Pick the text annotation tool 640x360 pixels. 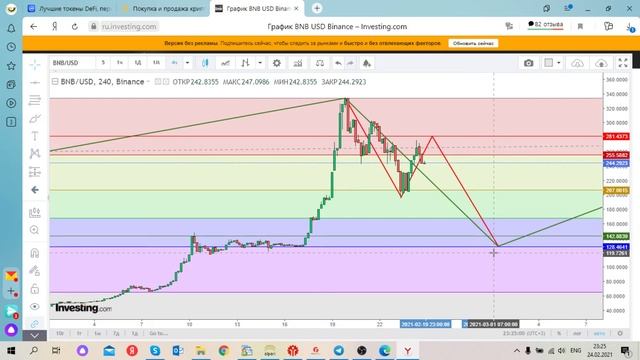(x=35, y=136)
